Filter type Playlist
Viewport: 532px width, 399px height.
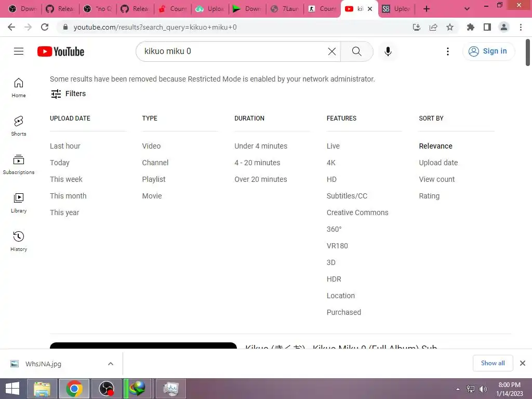(154, 179)
